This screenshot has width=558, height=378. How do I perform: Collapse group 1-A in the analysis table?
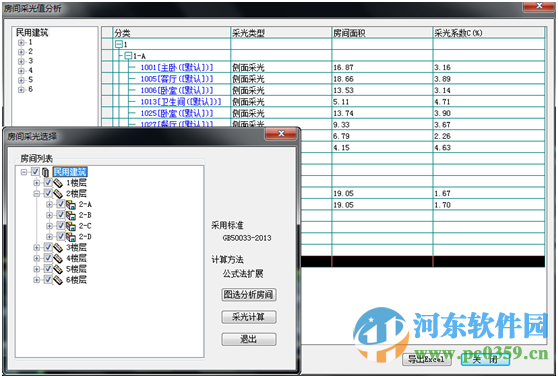[x=128, y=56]
